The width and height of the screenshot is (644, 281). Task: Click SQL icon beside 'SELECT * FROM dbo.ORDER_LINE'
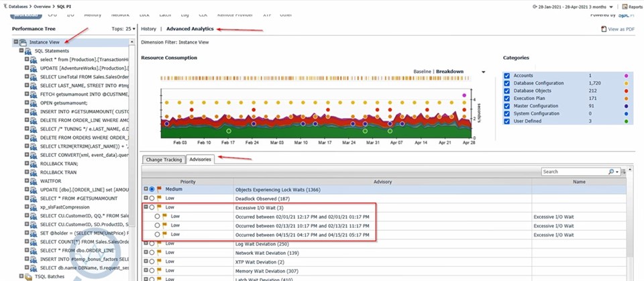34,251
